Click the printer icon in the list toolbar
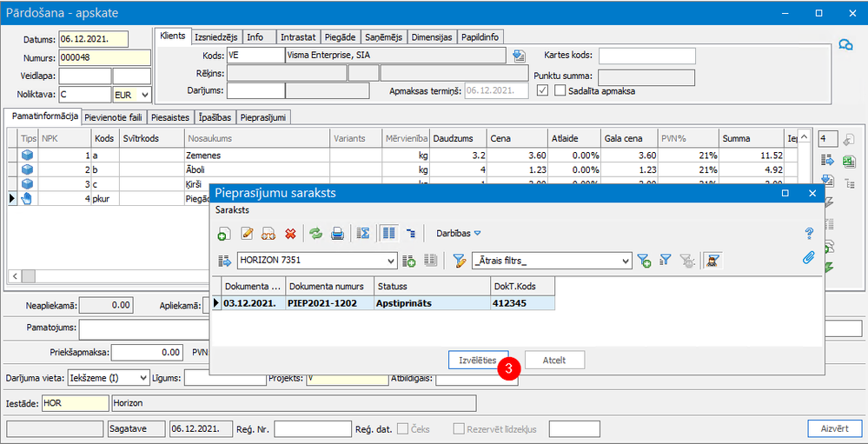Viewport: 868px width, 444px height. 338,234
